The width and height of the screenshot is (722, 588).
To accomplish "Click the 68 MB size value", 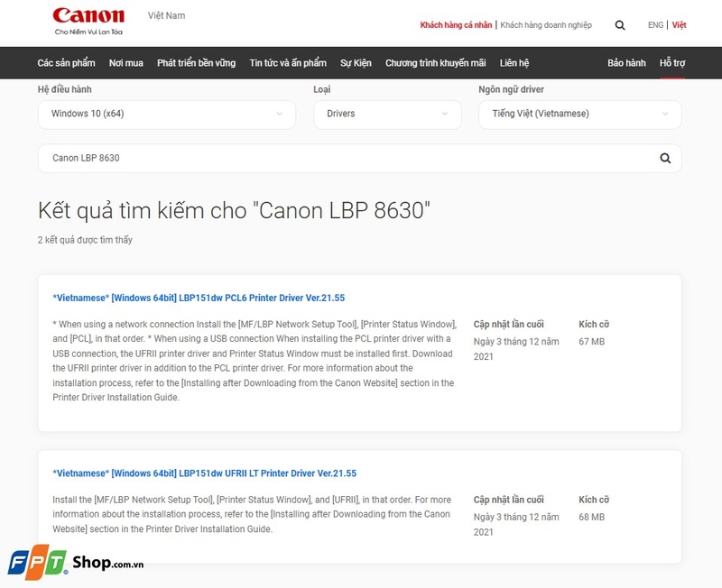I will [x=592, y=517].
